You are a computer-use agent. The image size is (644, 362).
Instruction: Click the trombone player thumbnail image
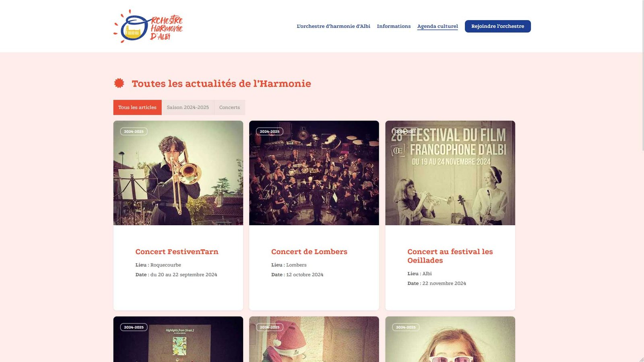point(178,173)
